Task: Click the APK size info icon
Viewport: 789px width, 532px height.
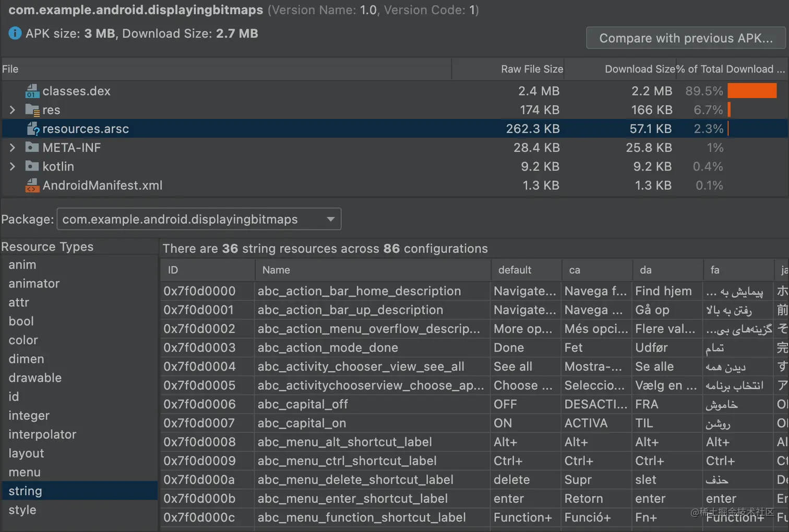Action: [15, 33]
